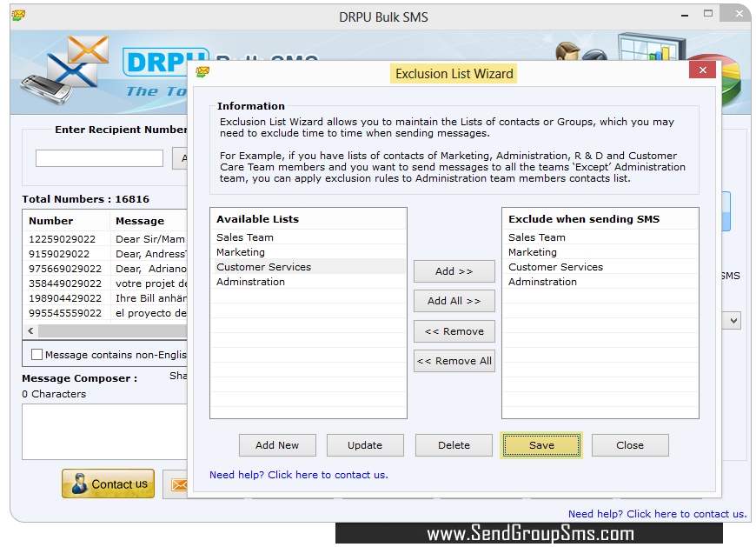This screenshot has height=547, width=756.
Task: Click the Message column header
Action: (x=149, y=221)
